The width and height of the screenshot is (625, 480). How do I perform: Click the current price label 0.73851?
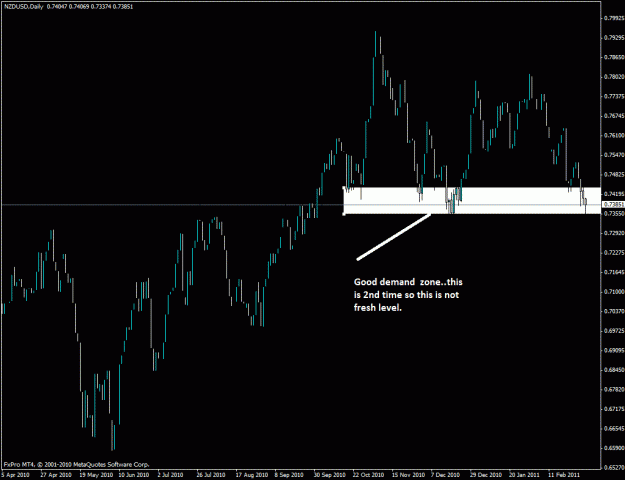click(x=614, y=205)
